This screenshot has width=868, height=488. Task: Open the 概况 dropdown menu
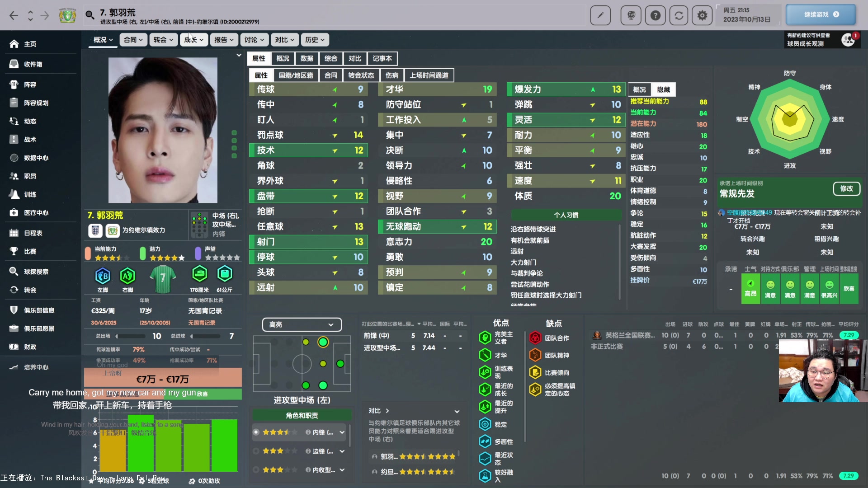point(103,40)
